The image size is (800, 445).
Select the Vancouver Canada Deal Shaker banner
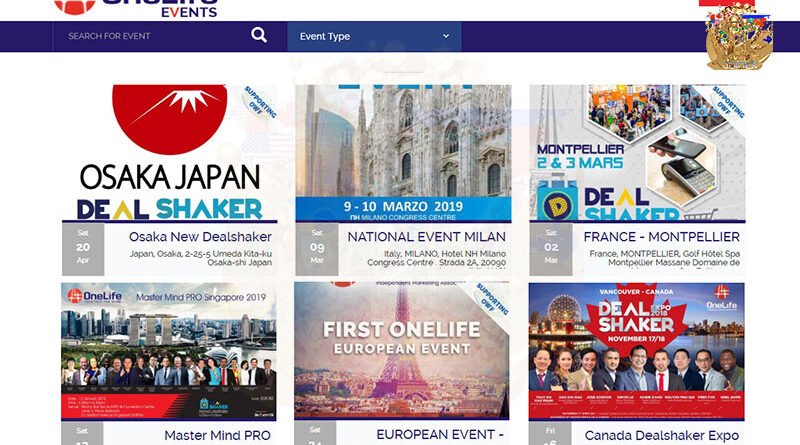(637, 351)
